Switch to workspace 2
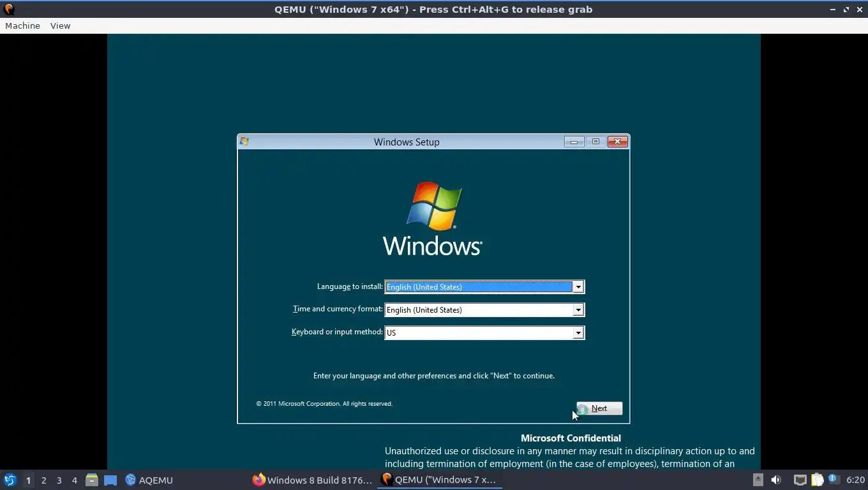The width and height of the screenshot is (868, 490). (43, 480)
